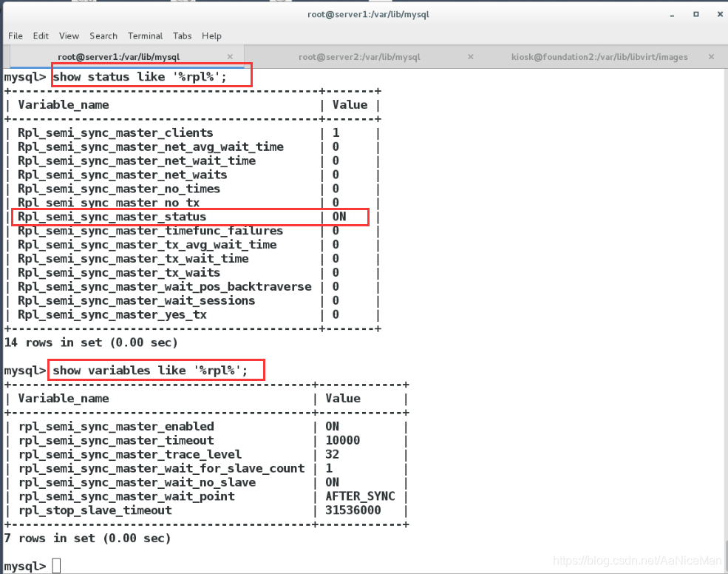Click Rpl_semi_sync_master_yes_tx text
The width and height of the screenshot is (728, 574).
click(x=112, y=314)
